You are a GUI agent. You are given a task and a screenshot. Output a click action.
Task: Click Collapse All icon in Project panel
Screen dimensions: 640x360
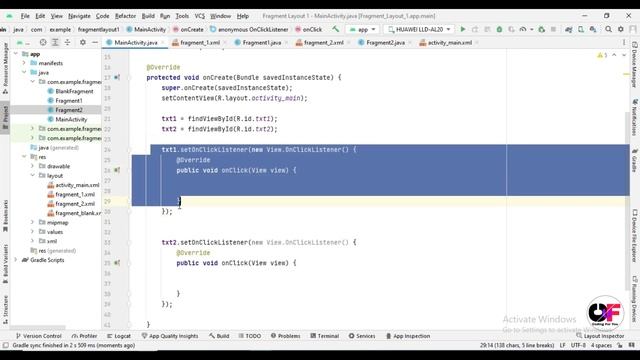coord(67,42)
